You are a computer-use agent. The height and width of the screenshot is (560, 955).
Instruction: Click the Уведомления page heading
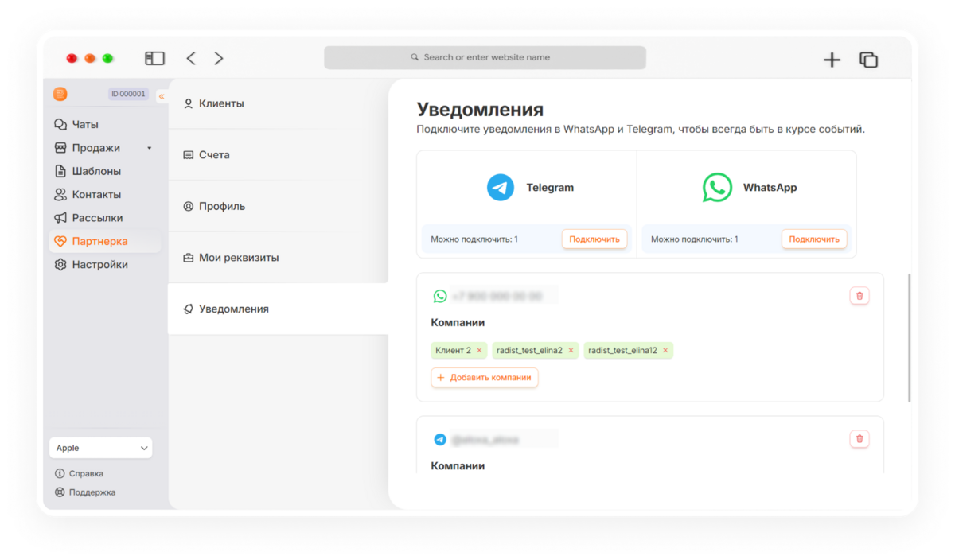click(x=481, y=110)
